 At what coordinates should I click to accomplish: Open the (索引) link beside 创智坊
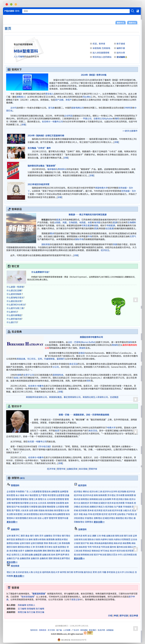(x=22, y=478)
